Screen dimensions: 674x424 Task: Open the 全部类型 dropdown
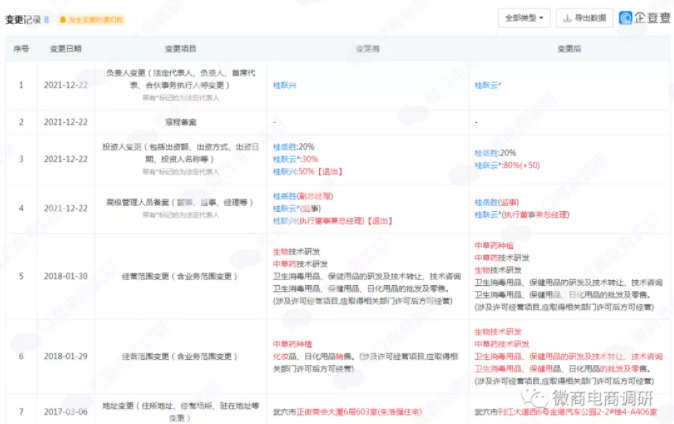(x=524, y=18)
